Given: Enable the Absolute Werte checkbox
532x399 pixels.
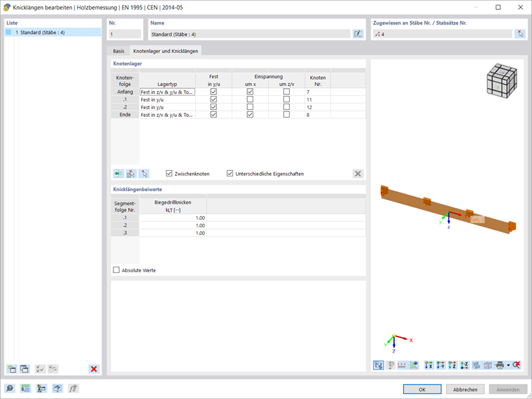Looking at the screenshot, I should pos(116,270).
